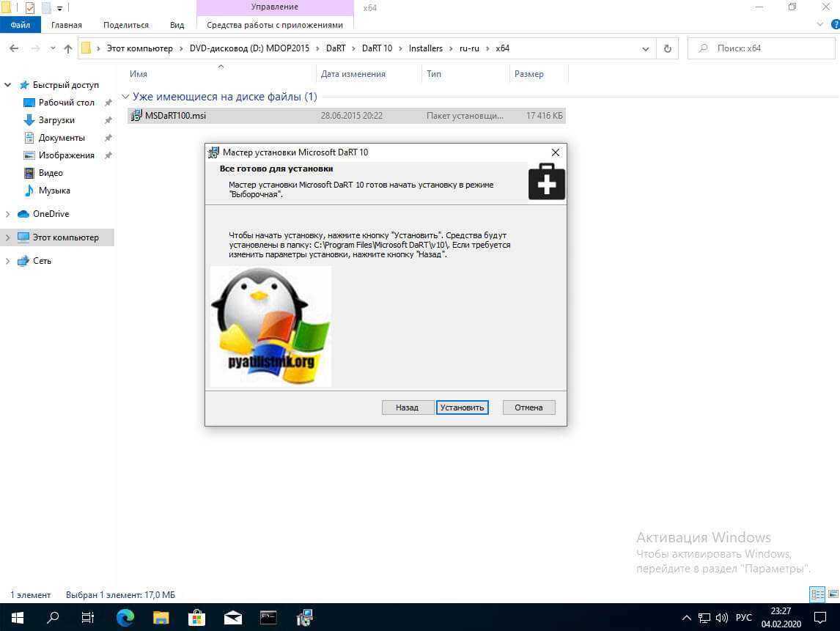Launch Microsoft Edge from the taskbar
The image size is (840, 631).
[125, 617]
